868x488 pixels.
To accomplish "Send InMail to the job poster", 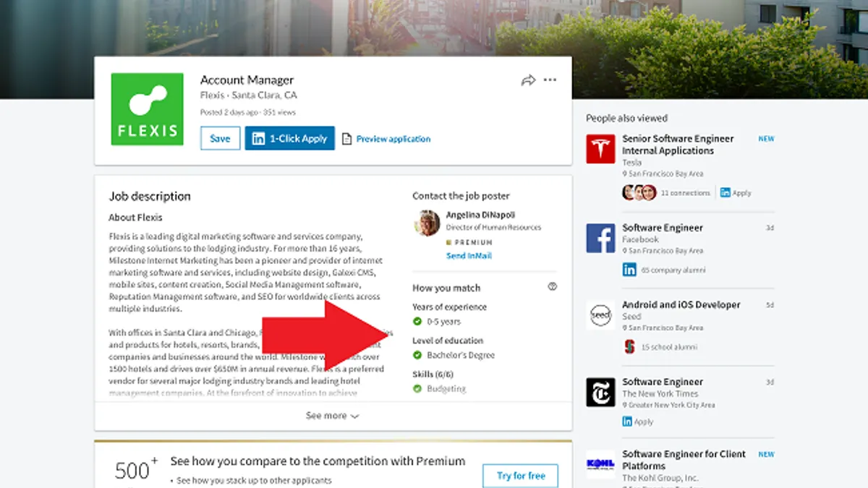I will pyautogui.click(x=469, y=256).
